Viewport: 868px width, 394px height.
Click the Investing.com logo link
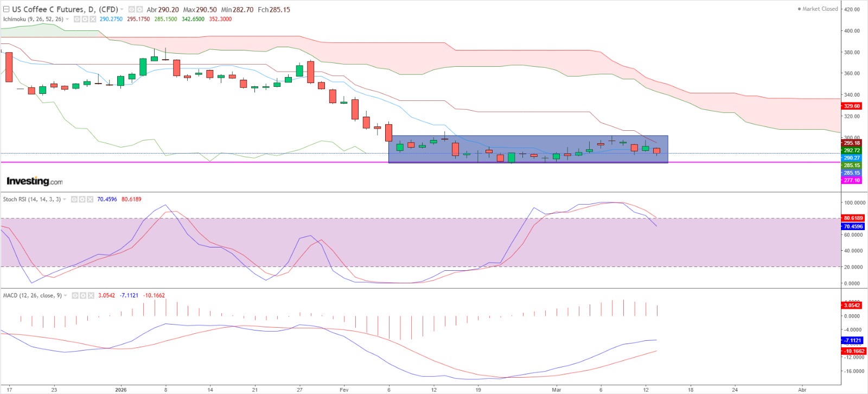(34, 181)
